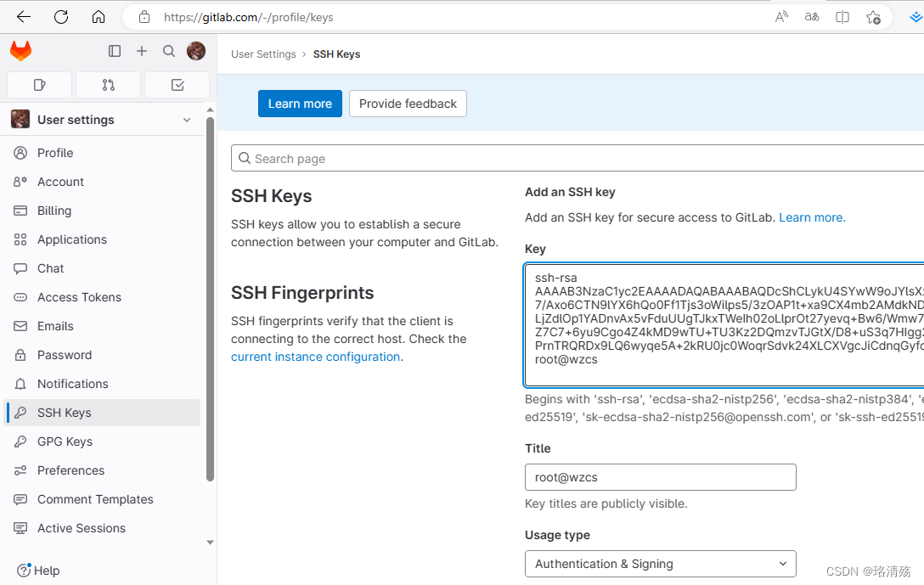Collapse the User settings section chevron

click(x=187, y=121)
